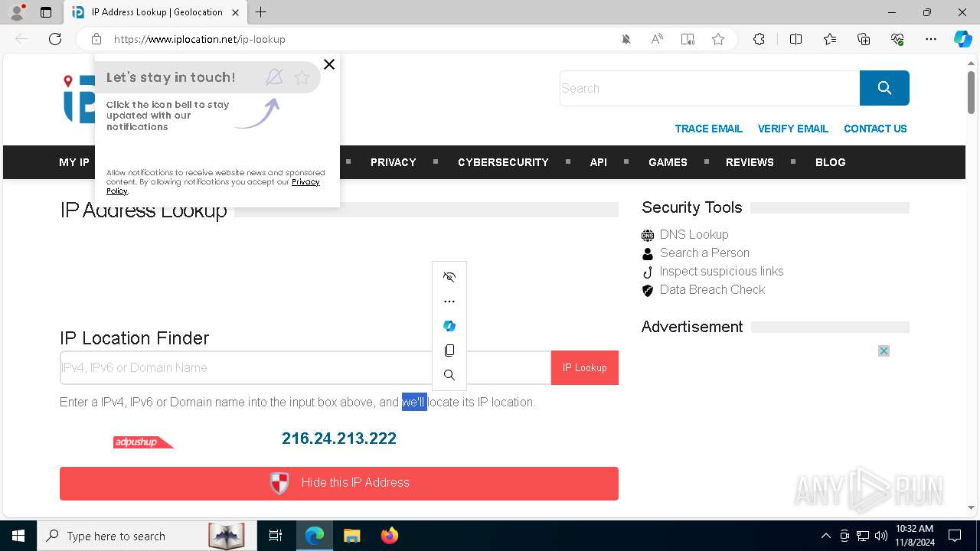Open Browser essentials heart icon
Image resolution: width=980 pixels, height=551 pixels.
897,39
